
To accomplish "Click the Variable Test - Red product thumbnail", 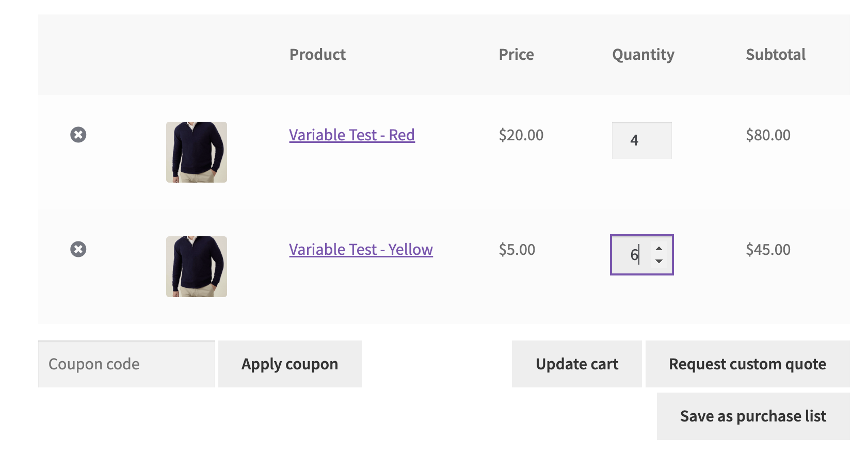I will coord(196,152).
